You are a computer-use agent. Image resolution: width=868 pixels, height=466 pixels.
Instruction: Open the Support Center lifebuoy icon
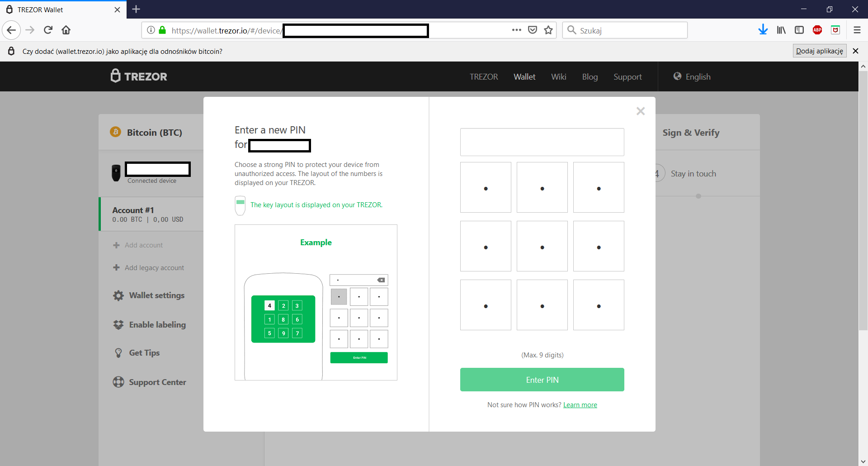(118, 382)
